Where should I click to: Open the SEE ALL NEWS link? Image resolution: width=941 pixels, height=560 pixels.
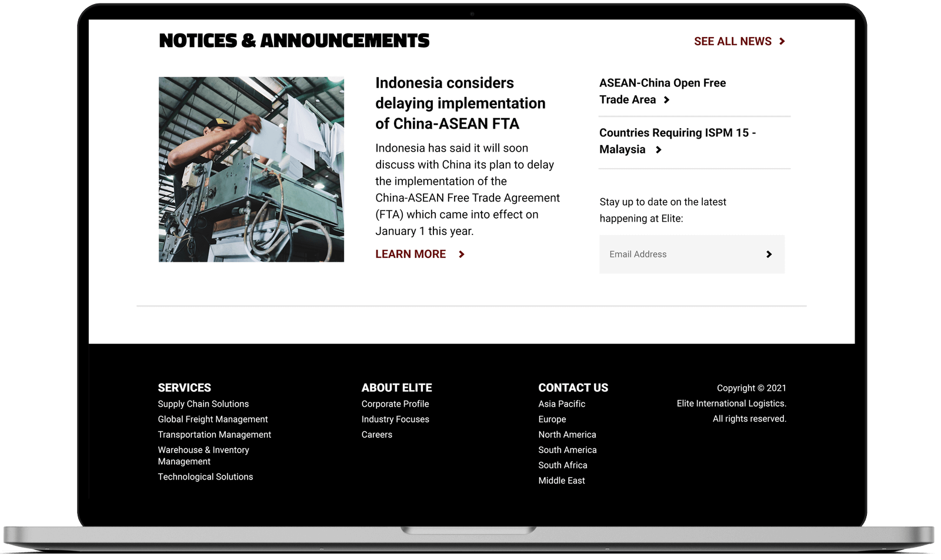tap(733, 41)
